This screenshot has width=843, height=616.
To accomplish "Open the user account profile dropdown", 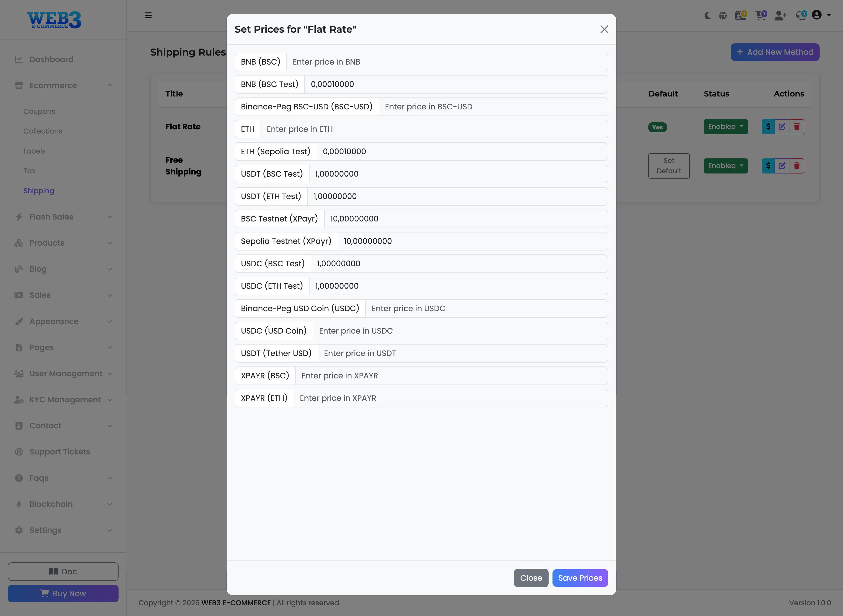I will 821,15.
